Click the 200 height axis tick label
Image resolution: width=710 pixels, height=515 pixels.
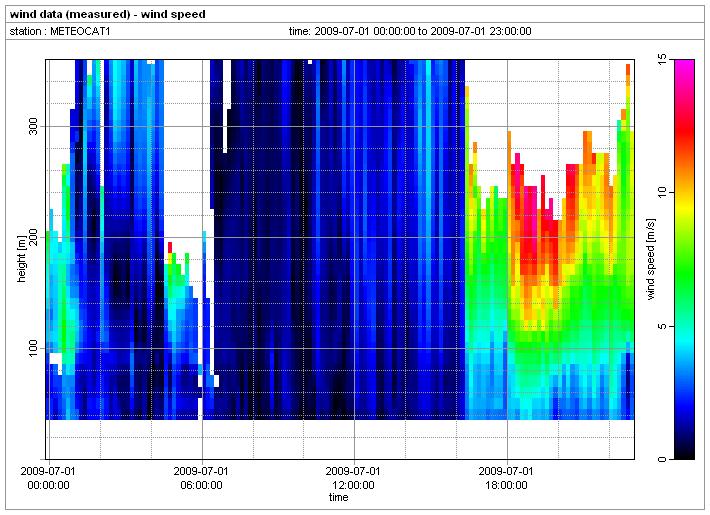click(33, 237)
